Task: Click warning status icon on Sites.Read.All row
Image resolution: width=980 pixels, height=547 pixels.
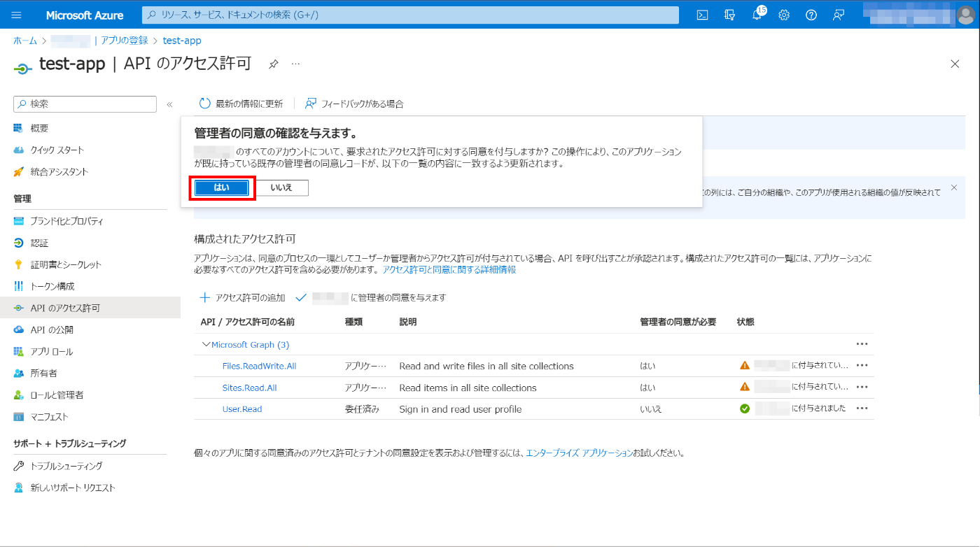Action: (x=745, y=387)
